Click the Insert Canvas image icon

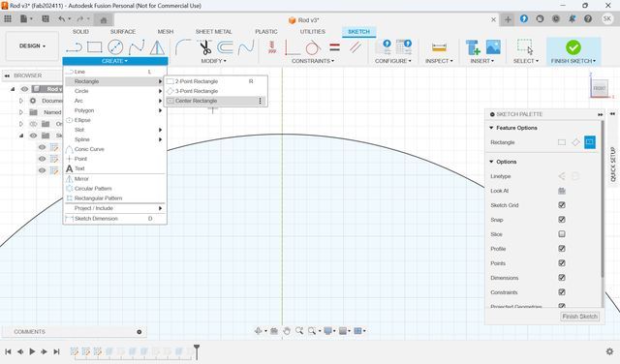[x=493, y=47]
